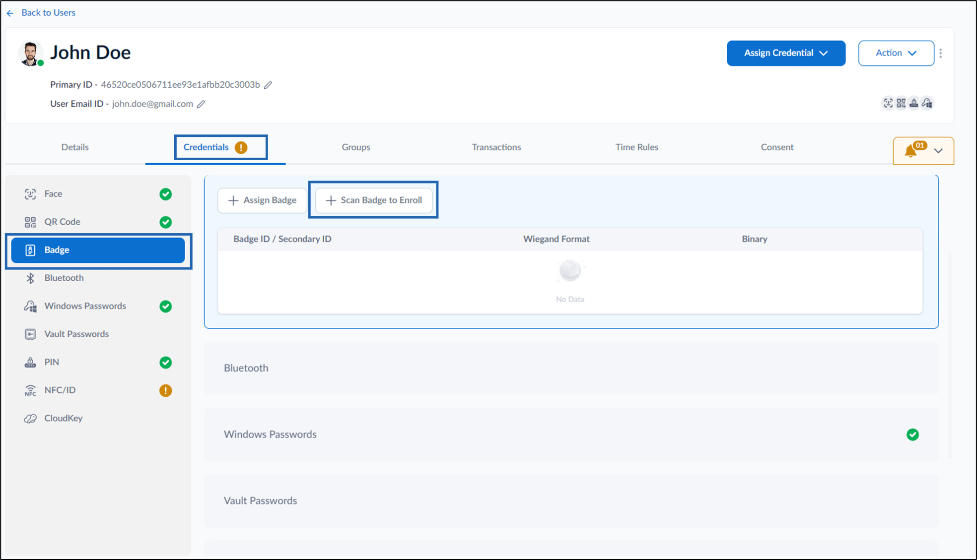Click green check in Windows Passwords panel
This screenshot has width=977, height=560.
[912, 435]
